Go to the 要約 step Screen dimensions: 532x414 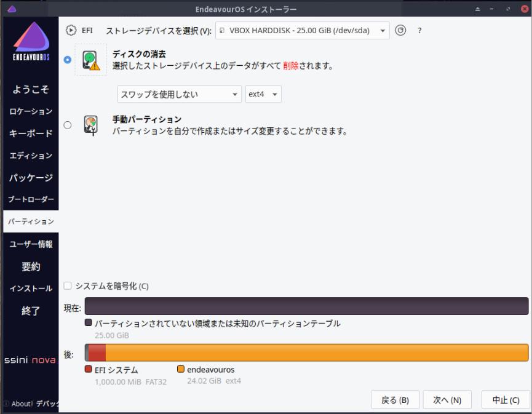[31, 266]
